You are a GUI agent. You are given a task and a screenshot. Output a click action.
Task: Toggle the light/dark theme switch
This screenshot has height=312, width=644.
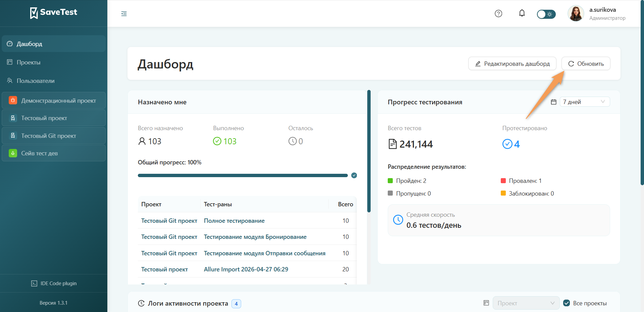click(x=546, y=14)
